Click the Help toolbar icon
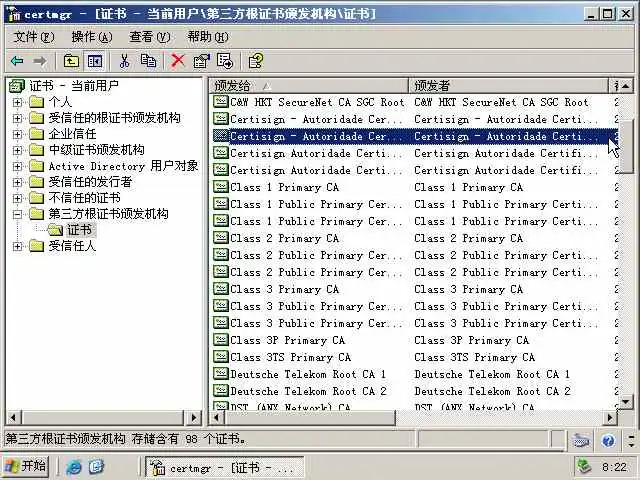This screenshot has height=480, width=640. tap(256, 61)
